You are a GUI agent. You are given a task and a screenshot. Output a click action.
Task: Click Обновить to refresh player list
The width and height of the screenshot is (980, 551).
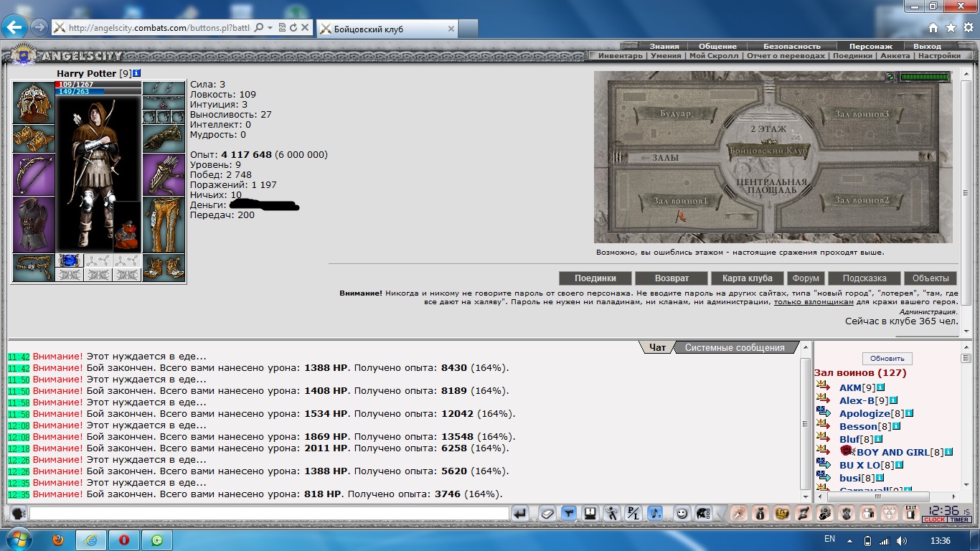click(887, 358)
